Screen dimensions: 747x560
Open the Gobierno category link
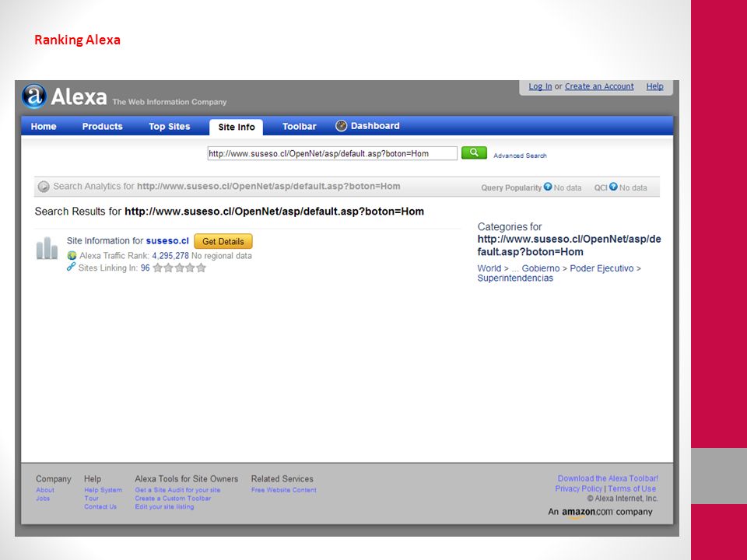(x=541, y=268)
